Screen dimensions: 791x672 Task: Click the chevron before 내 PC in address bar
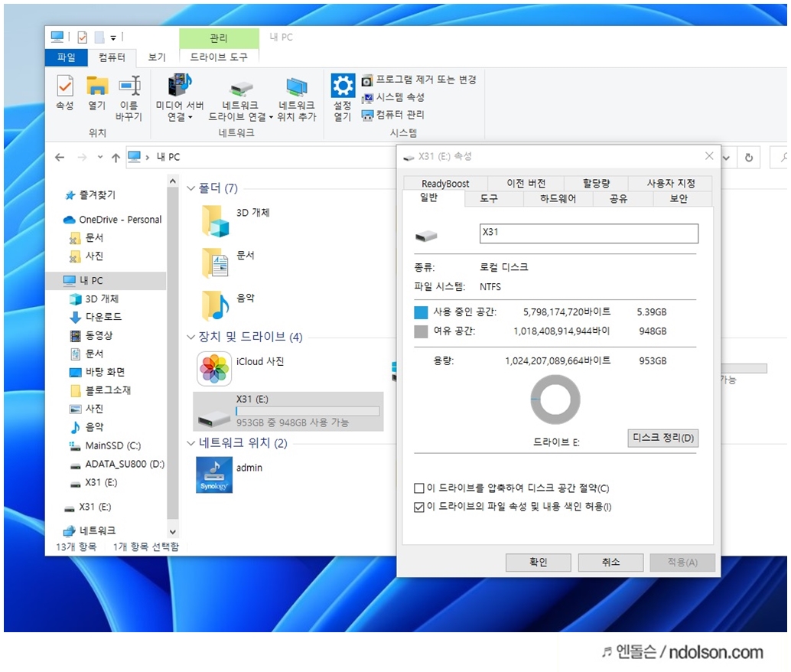148,158
